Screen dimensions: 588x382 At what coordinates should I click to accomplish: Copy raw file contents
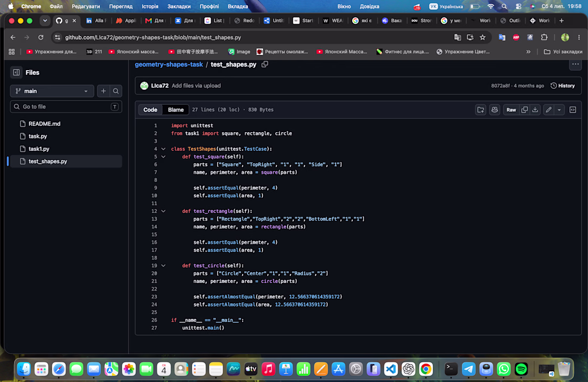(x=524, y=110)
